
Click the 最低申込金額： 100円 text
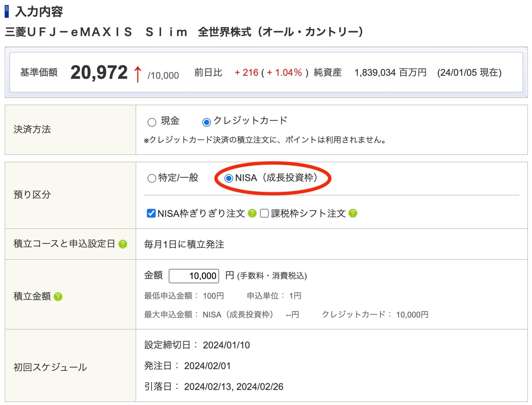click(x=184, y=296)
